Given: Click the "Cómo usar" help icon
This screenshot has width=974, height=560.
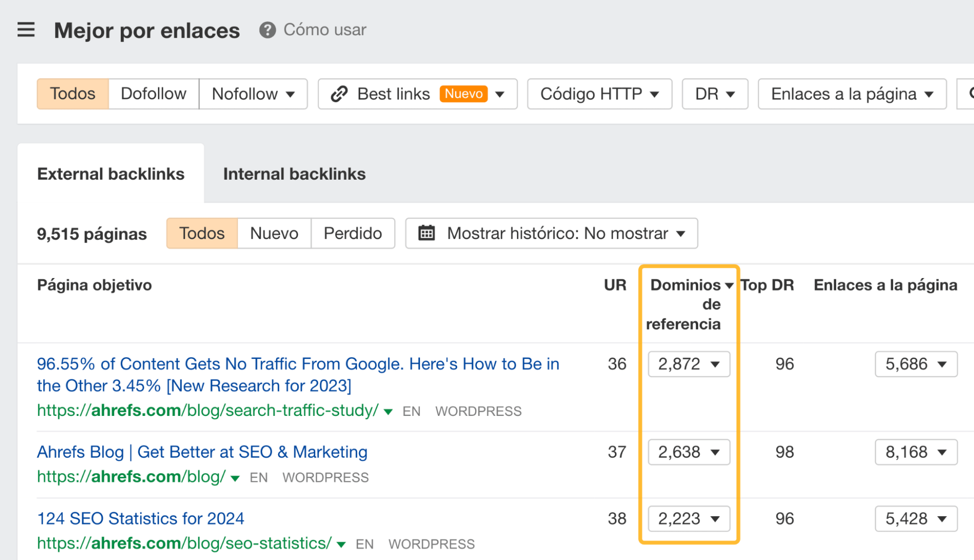Looking at the screenshot, I should pyautogui.click(x=267, y=30).
